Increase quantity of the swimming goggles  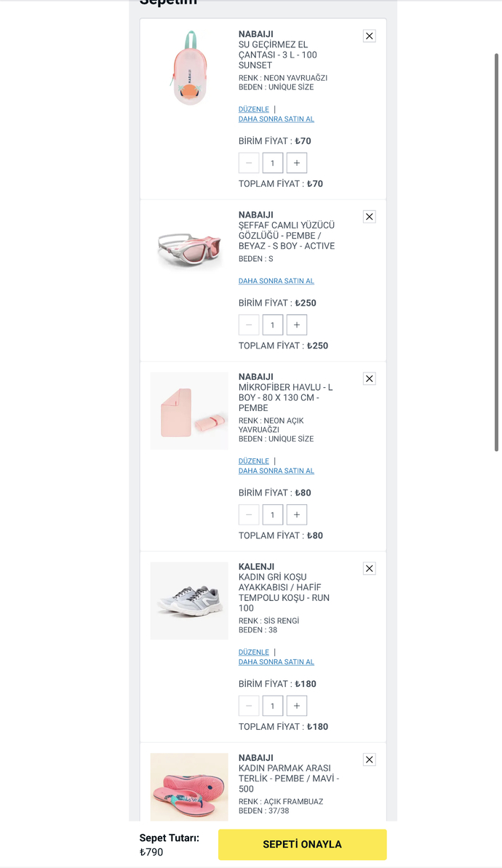coord(297,325)
